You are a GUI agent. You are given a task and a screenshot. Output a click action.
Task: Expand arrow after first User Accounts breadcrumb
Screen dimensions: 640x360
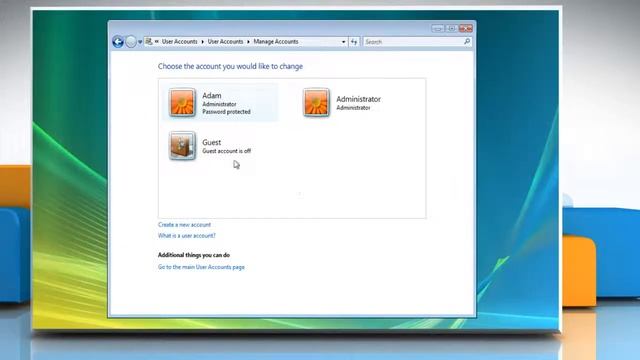click(x=202, y=42)
